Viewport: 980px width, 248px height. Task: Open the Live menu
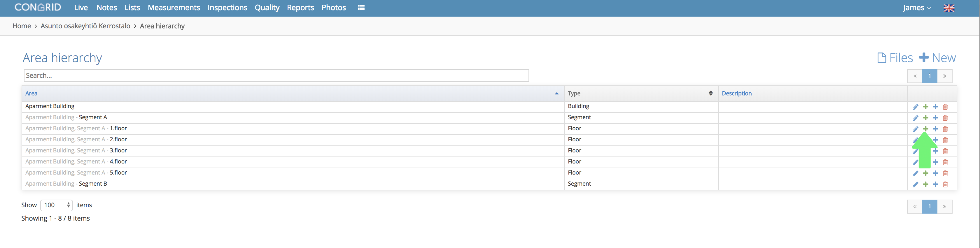click(x=81, y=8)
